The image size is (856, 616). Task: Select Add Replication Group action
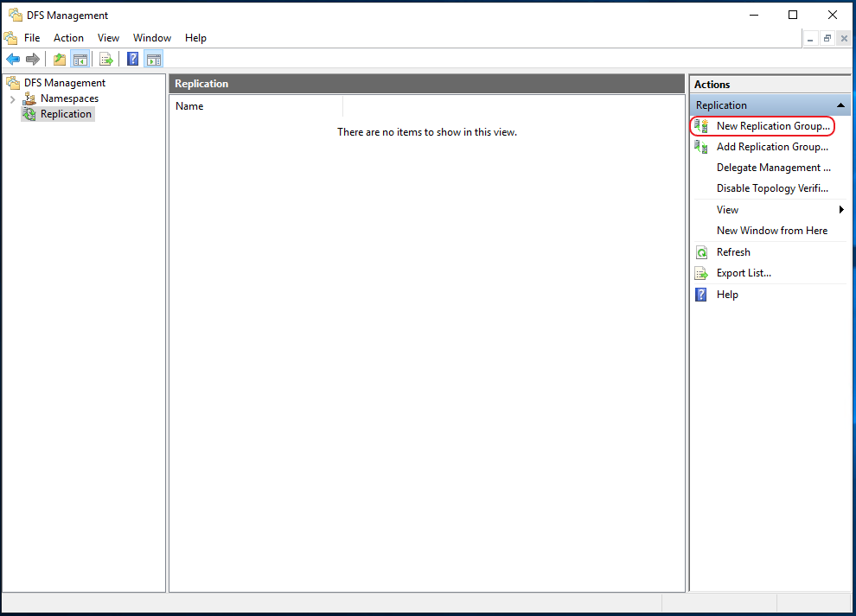click(x=772, y=147)
